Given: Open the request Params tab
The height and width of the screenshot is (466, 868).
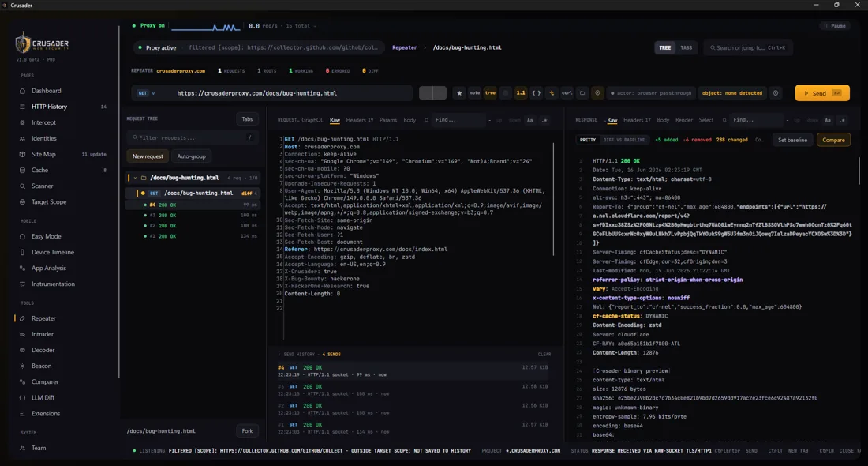Looking at the screenshot, I should click(388, 120).
